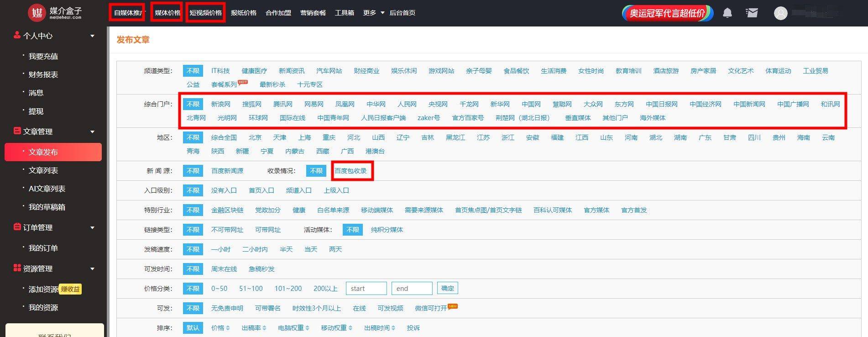Click the 订单管理 section icon

tap(17, 227)
